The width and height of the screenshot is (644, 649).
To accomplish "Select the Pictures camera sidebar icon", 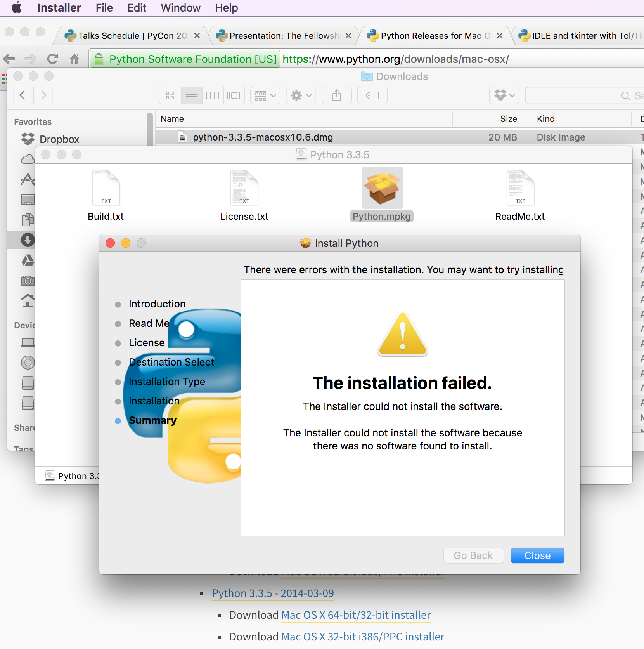I will (28, 280).
